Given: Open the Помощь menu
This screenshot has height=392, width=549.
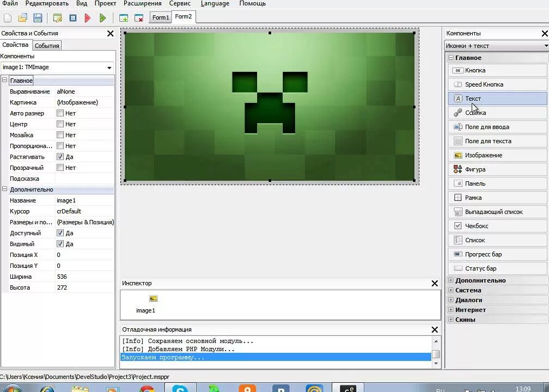Looking at the screenshot, I should pyautogui.click(x=253, y=3).
